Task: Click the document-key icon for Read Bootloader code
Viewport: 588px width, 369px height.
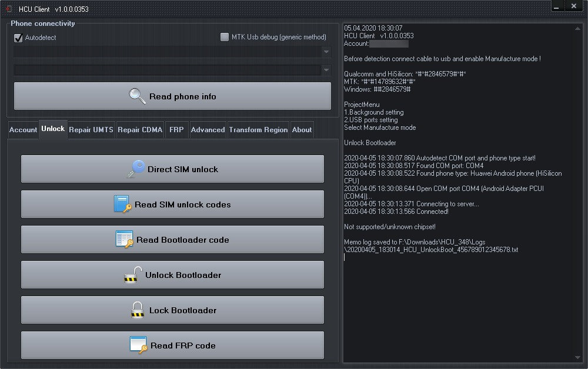Action: [x=125, y=239]
